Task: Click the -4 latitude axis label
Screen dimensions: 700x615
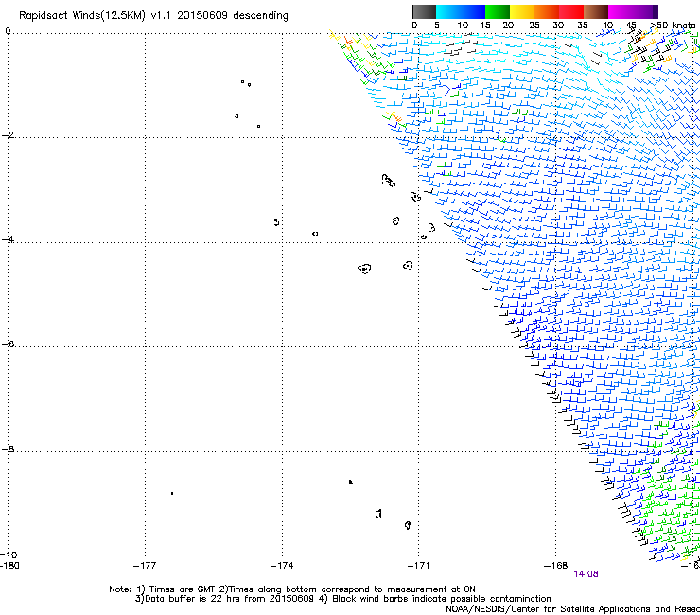Action: coord(8,239)
